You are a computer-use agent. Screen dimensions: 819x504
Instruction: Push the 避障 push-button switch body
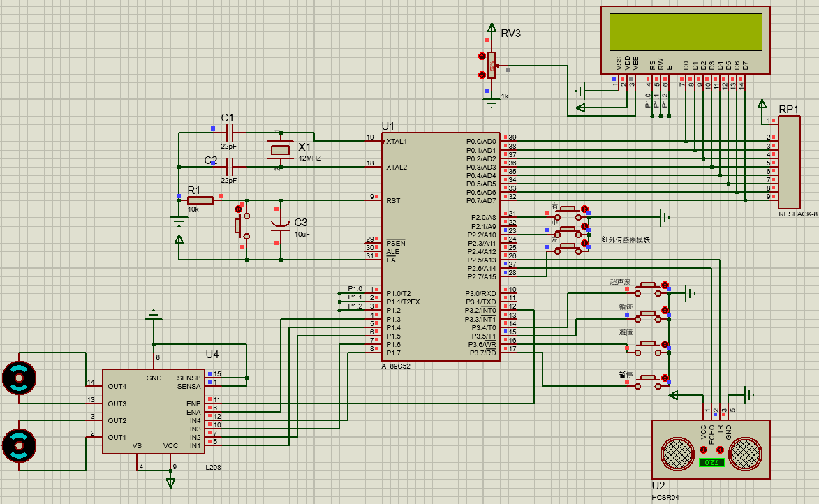coord(649,348)
